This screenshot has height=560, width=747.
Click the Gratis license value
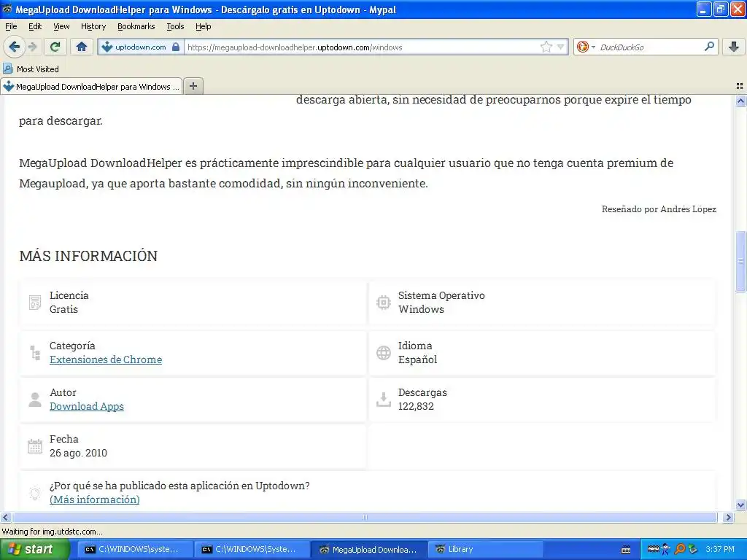click(x=63, y=309)
